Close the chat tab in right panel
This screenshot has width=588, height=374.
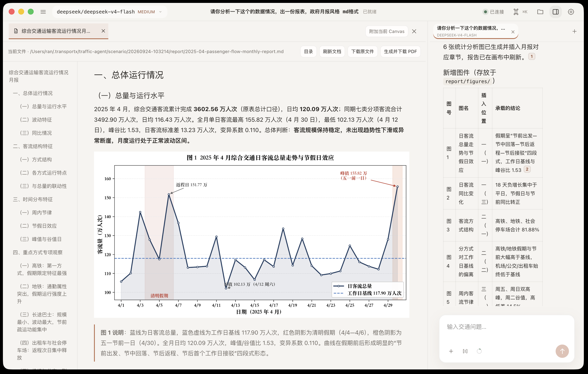pyautogui.click(x=513, y=32)
